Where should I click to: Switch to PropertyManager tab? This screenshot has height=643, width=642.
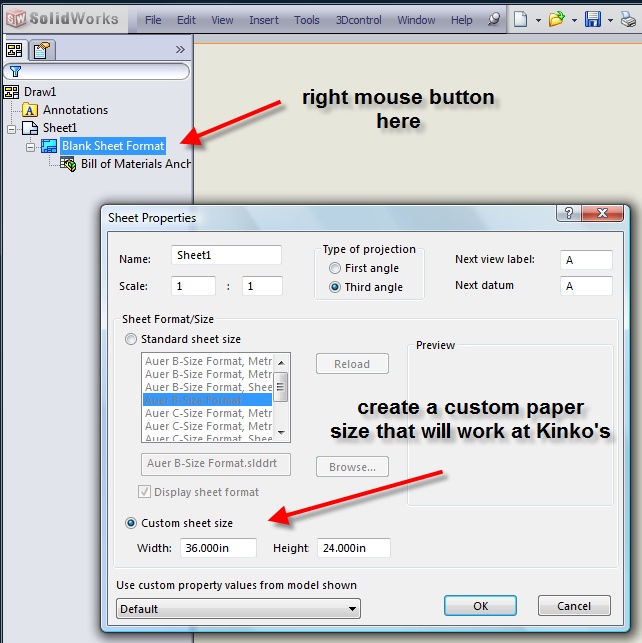point(42,50)
